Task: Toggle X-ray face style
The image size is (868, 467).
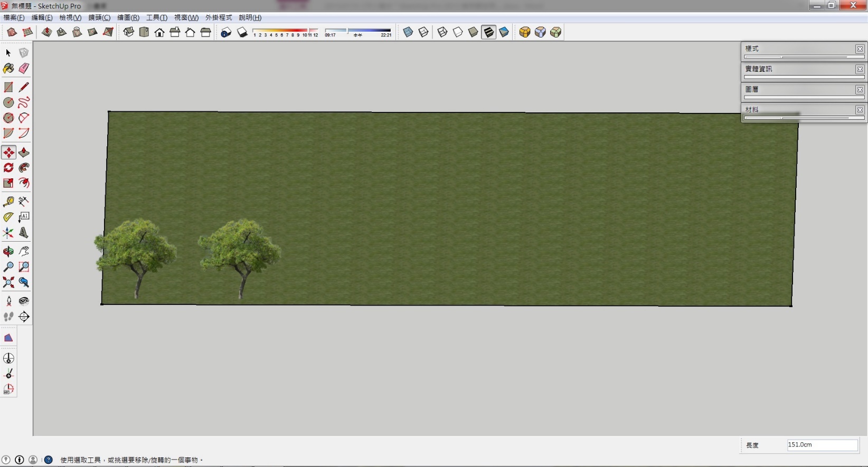Action: (408, 32)
